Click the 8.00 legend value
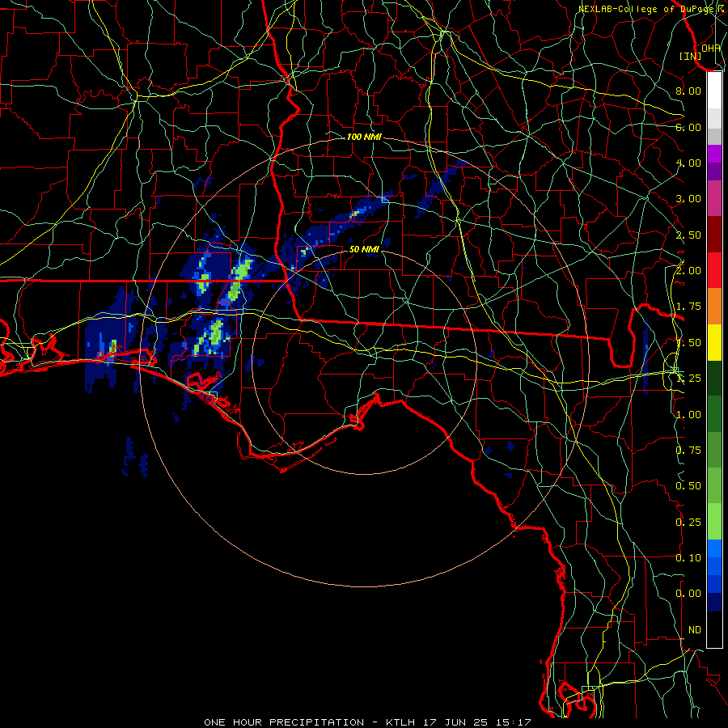Screen dimensions: 728x728 point(688,91)
